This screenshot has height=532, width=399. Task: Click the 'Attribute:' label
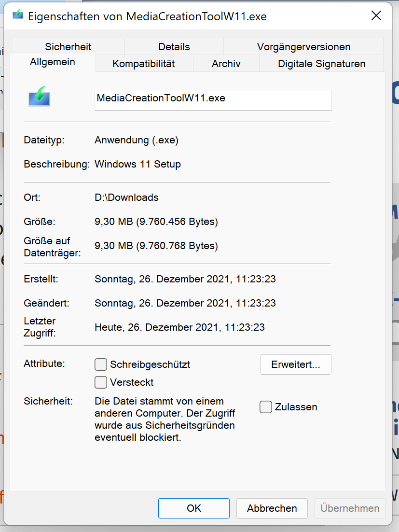tap(44, 364)
